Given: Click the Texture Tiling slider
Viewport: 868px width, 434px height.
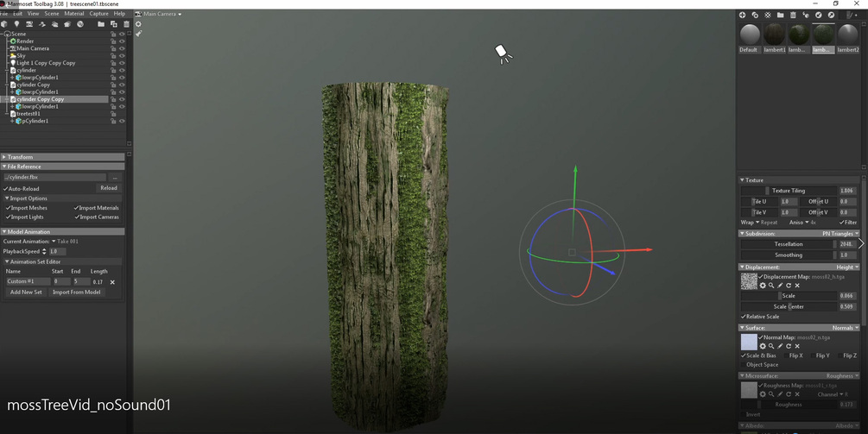Looking at the screenshot, I should [789, 191].
